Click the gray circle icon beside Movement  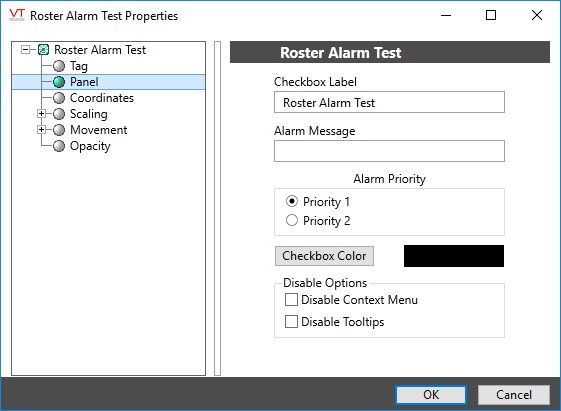[59, 129]
